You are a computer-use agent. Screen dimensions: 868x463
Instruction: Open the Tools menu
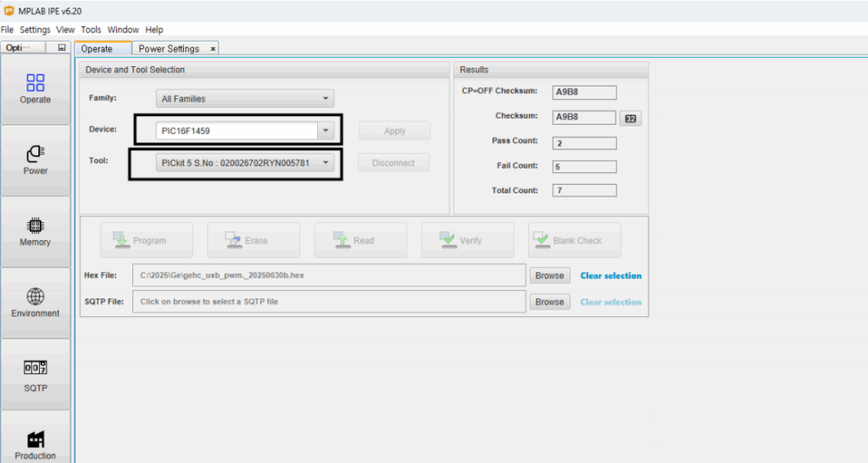pyautogui.click(x=91, y=30)
